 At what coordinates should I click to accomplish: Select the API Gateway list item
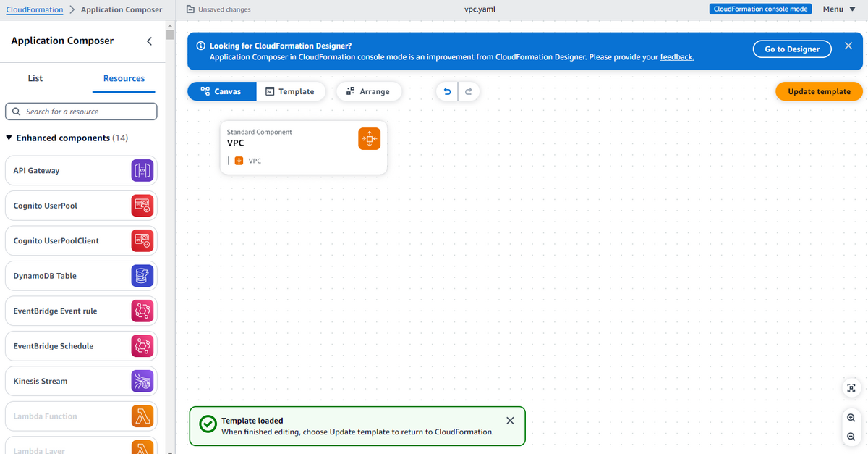tap(81, 171)
